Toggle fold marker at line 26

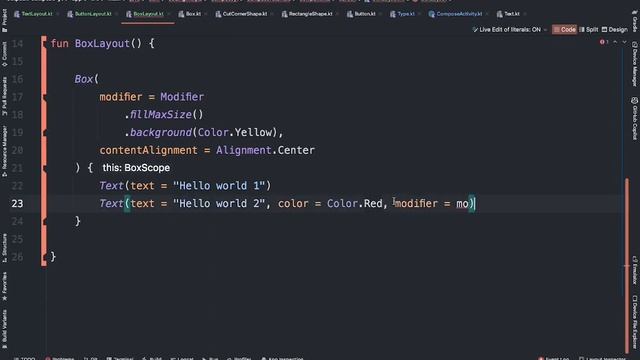click(44, 257)
